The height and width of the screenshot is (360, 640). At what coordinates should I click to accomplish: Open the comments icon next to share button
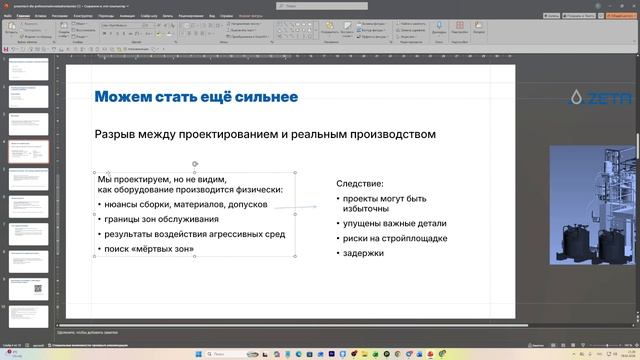coord(601,16)
